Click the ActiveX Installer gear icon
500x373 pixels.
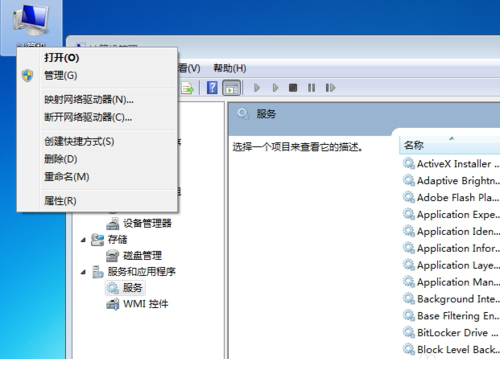click(x=409, y=164)
